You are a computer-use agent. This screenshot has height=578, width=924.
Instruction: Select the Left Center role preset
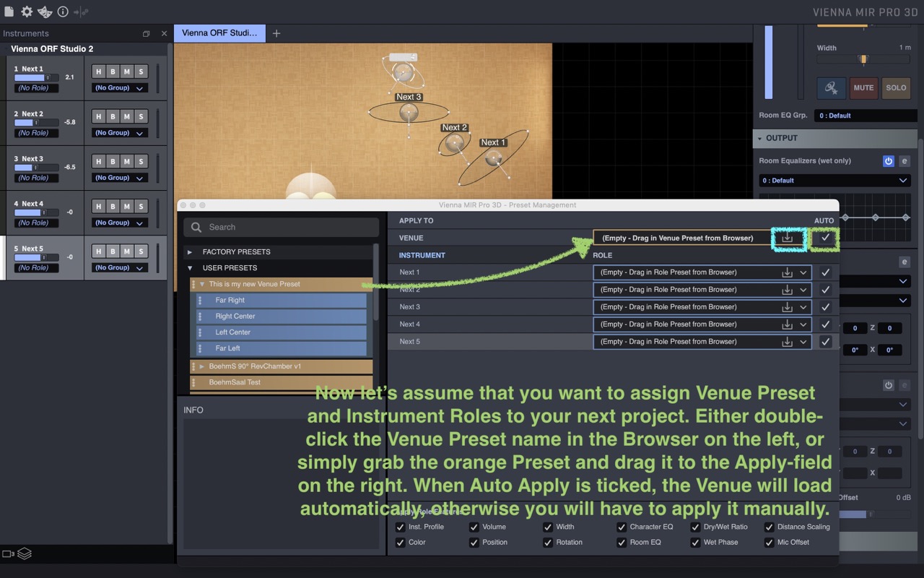(282, 332)
